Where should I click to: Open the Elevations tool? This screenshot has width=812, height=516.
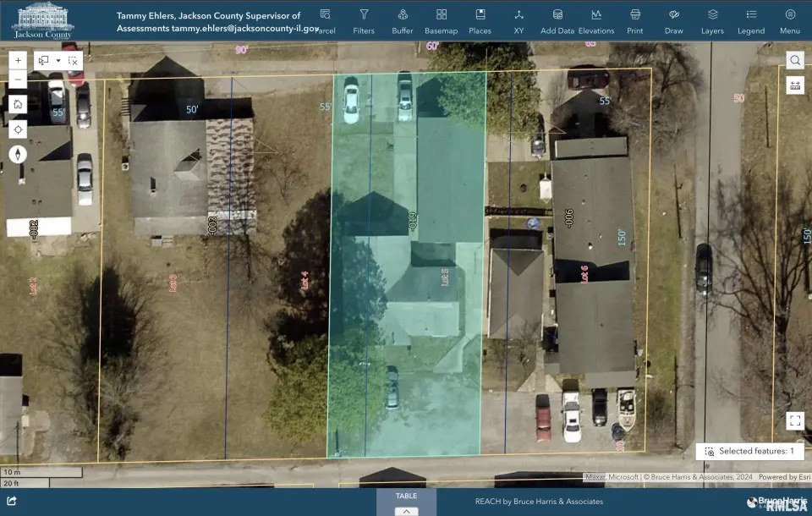pyautogui.click(x=596, y=21)
